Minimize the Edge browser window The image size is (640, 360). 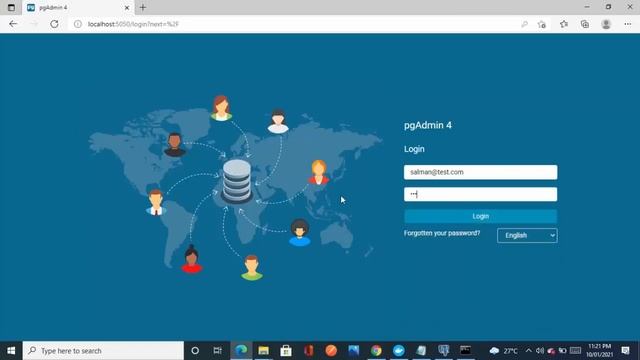pos(587,7)
